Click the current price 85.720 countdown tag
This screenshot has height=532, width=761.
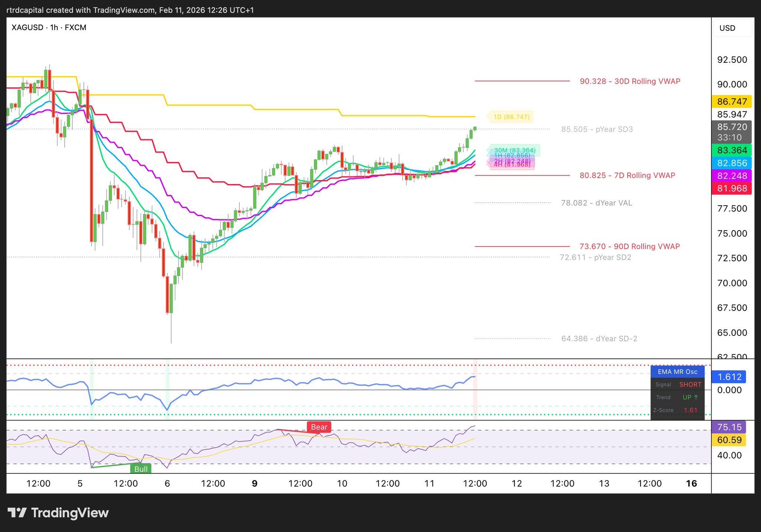point(732,132)
